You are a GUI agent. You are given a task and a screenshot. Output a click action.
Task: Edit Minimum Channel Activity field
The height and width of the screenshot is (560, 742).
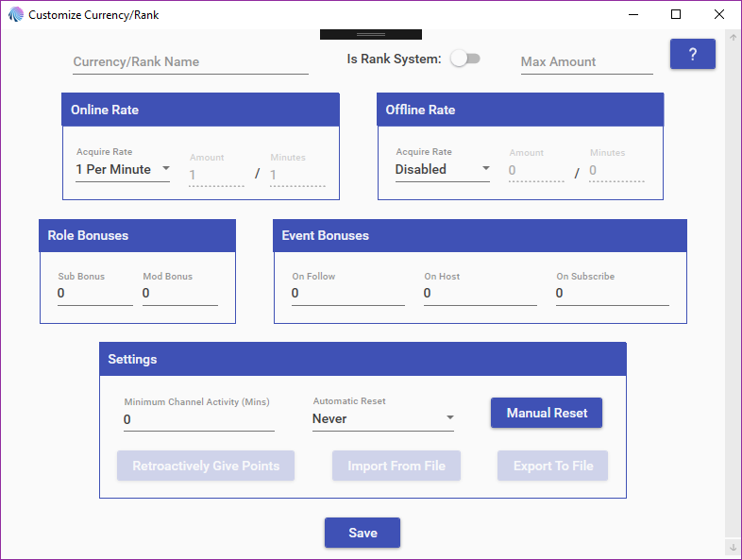click(x=198, y=419)
